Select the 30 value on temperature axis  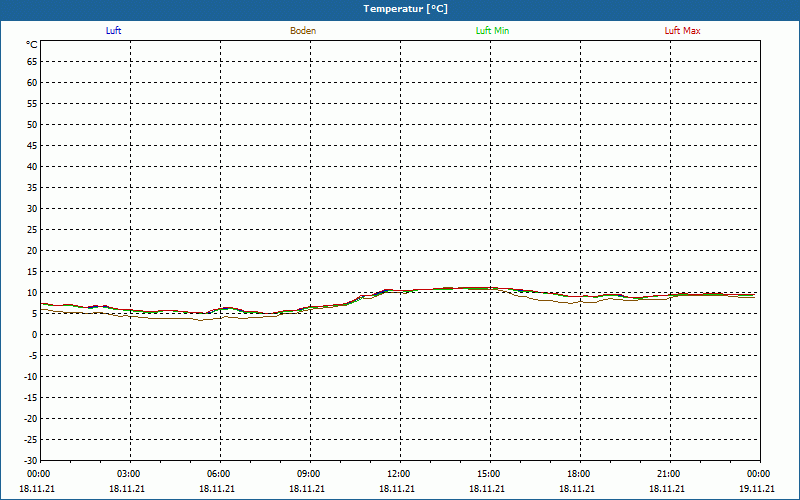(x=32, y=209)
